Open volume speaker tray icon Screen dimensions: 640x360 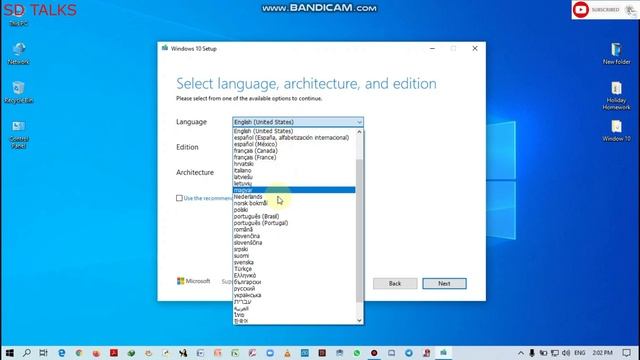566,353
